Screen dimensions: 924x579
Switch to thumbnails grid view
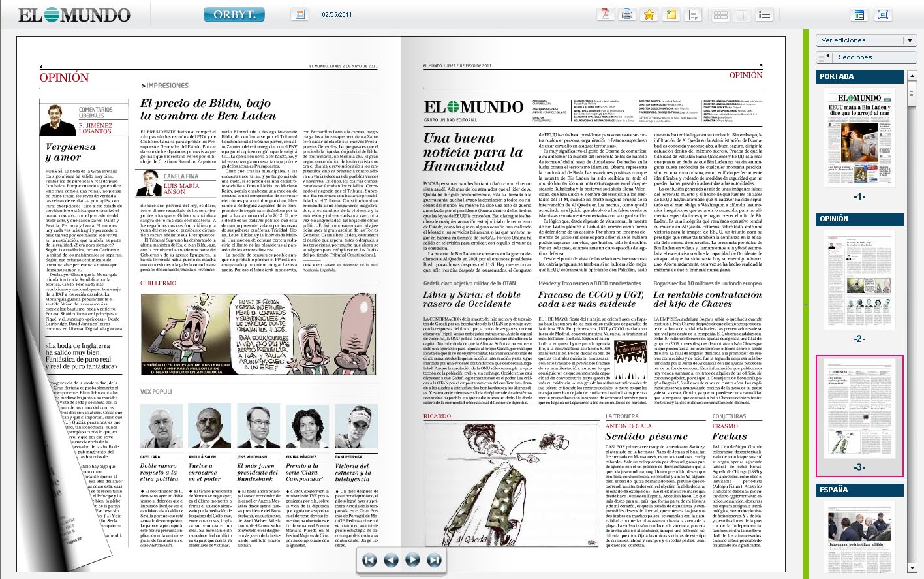[x=720, y=14]
